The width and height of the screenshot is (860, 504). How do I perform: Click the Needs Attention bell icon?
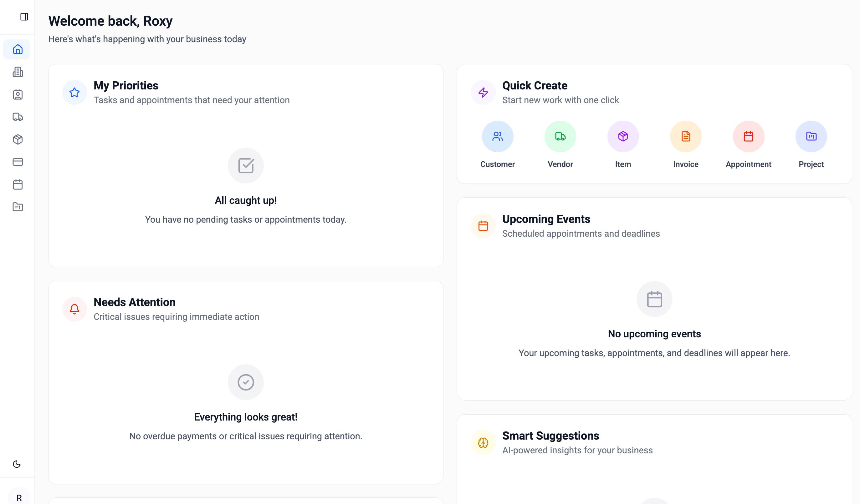click(74, 309)
